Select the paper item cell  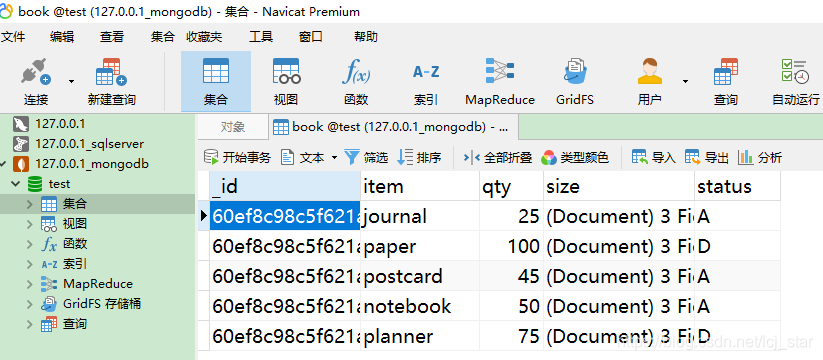click(x=420, y=246)
